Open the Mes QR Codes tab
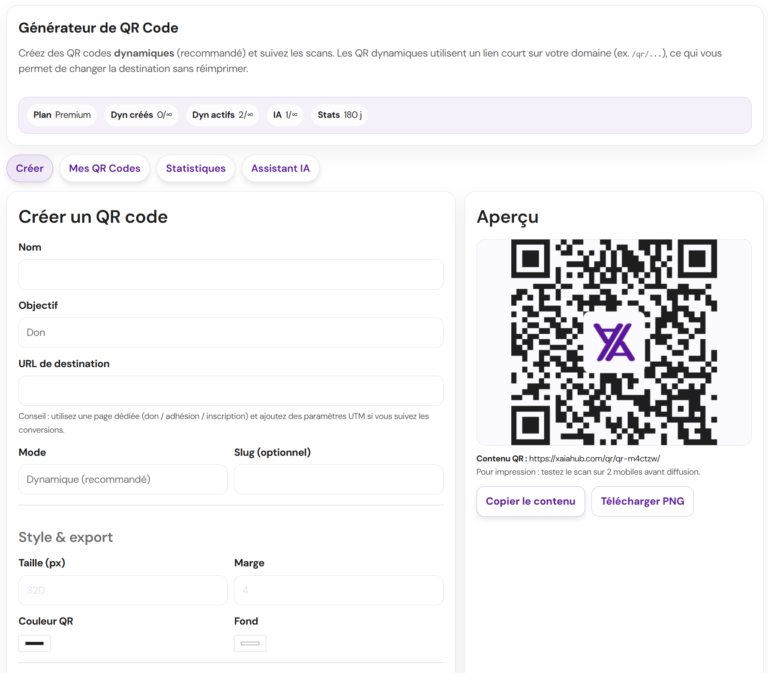Screen dimensions: 768x673 coord(105,168)
